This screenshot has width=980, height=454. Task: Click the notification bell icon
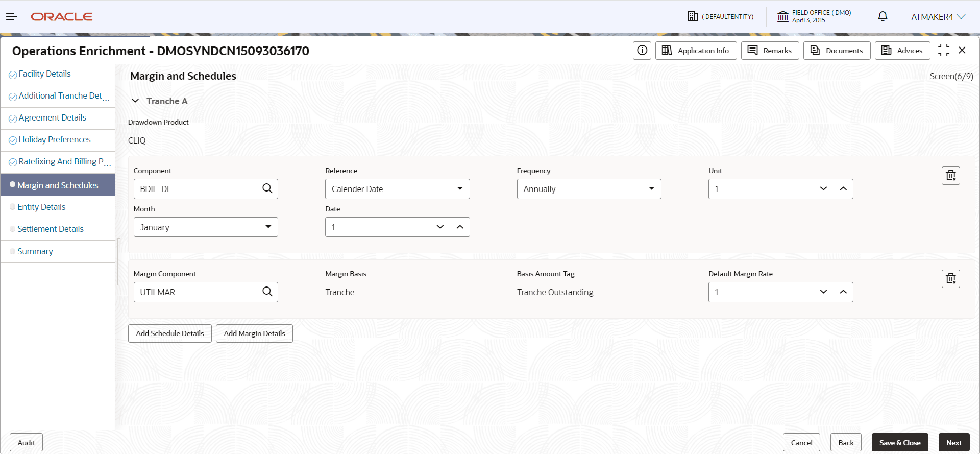click(883, 17)
